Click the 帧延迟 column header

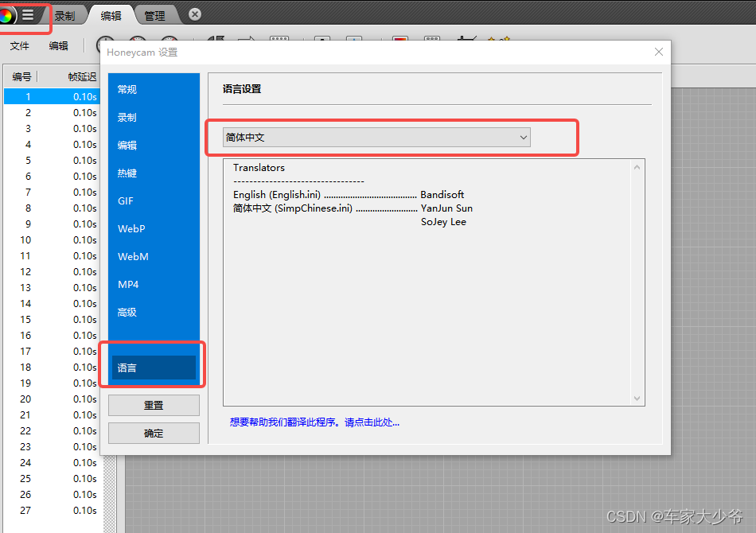[82, 76]
